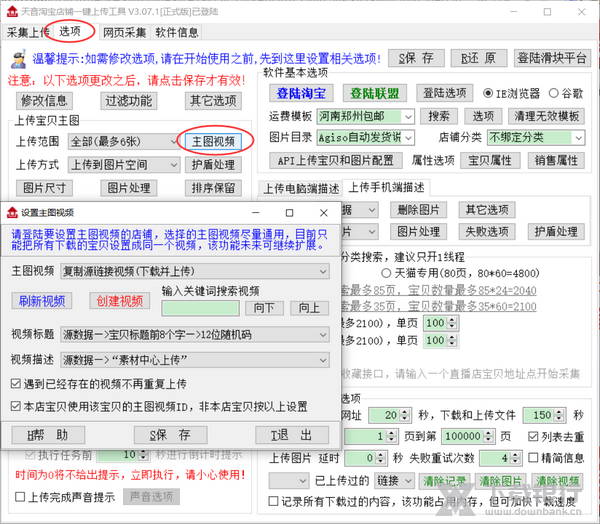Enable 记录所有下载过的内容 checkbox
Image resolution: width=600 pixels, height=524 pixels.
tap(274, 501)
